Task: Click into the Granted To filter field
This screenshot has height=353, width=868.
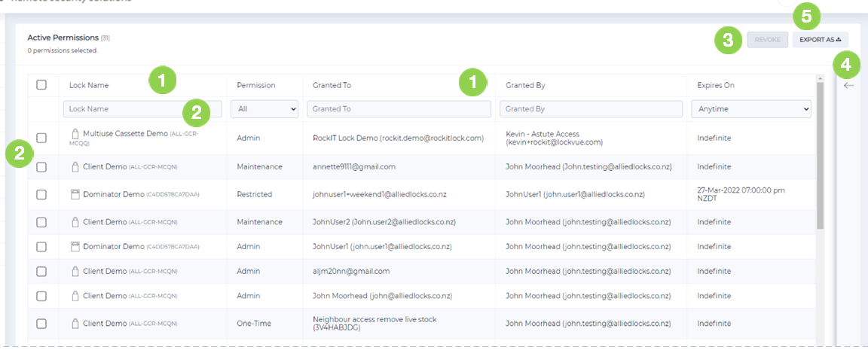Action: point(399,109)
